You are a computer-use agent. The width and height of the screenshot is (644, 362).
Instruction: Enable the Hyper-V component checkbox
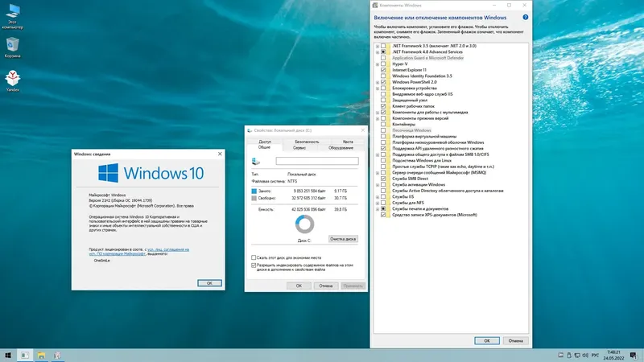pyautogui.click(x=383, y=64)
